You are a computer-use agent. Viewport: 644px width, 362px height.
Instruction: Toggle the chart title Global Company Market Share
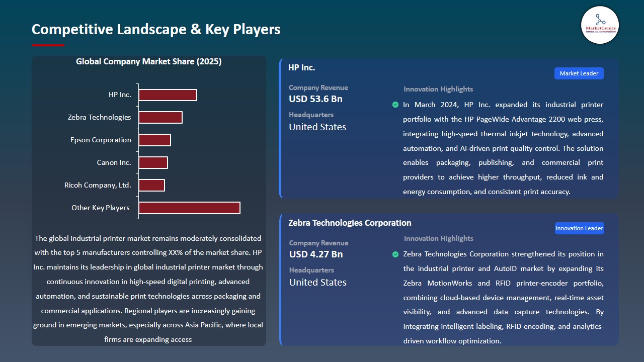pyautogui.click(x=148, y=61)
